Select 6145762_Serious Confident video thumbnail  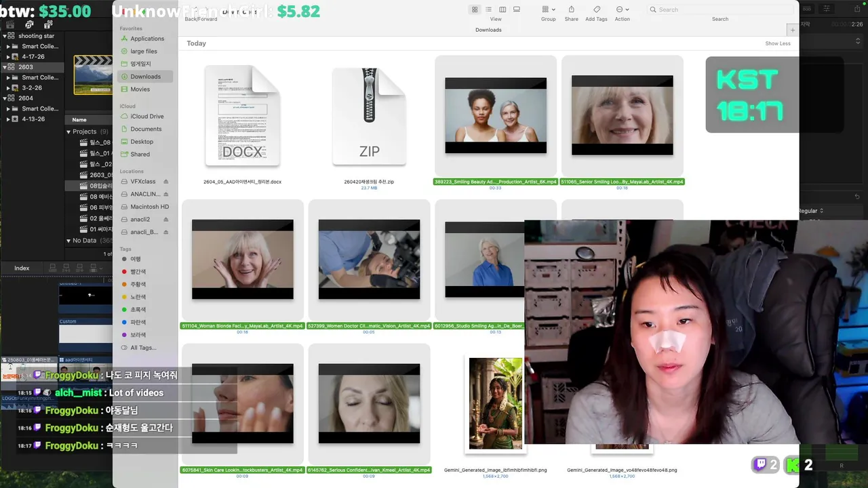tap(369, 404)
